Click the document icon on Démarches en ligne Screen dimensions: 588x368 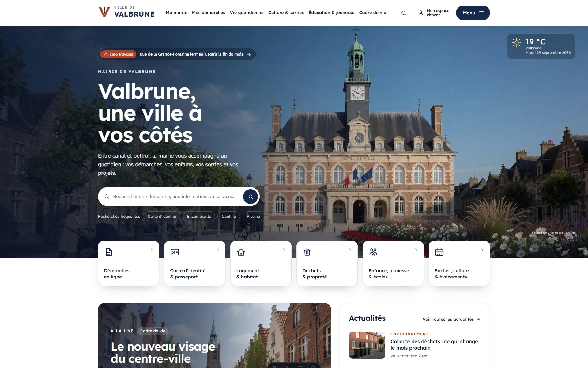109,252
